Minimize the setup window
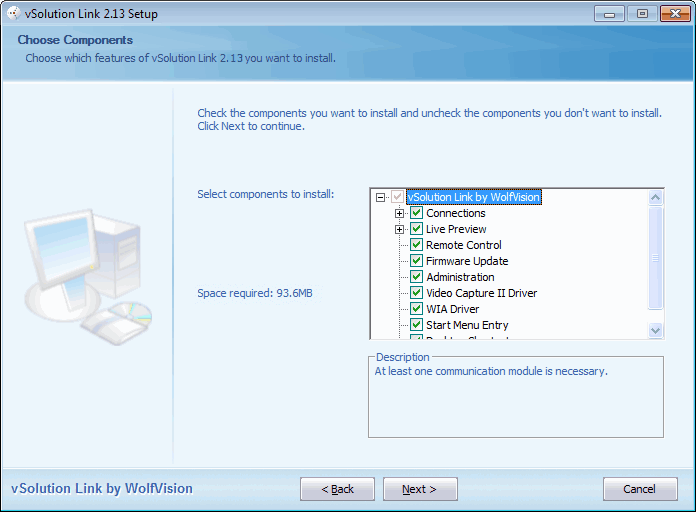 point(609,14)
